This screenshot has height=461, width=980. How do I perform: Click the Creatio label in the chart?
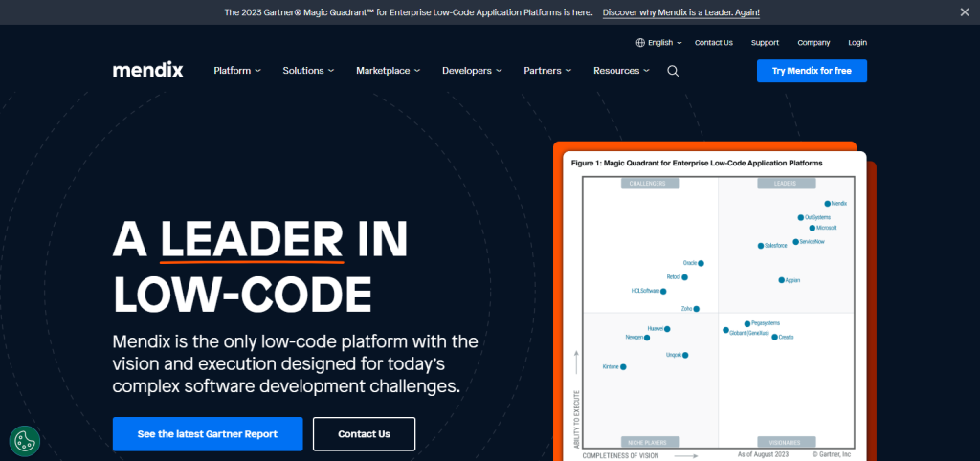coord(787,337)
